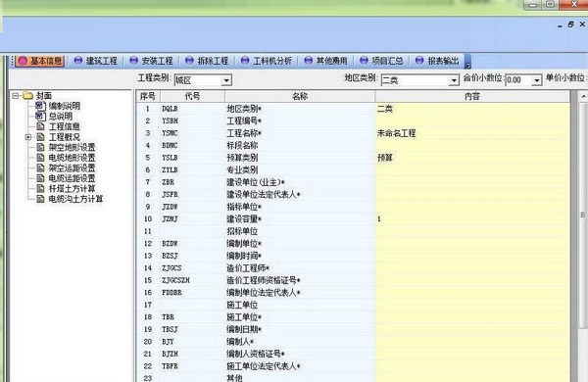The image size is (588, 382).
Task: Click the 代号 column header
Action: tap(192, 96)
